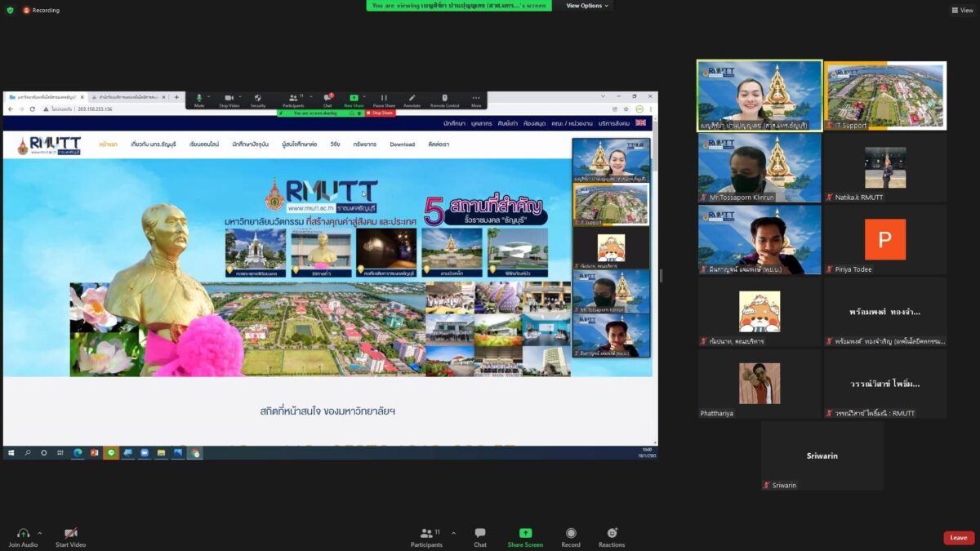Select Natika.k RMUTT's video tile
980x551 pixels.
(885, 167)
